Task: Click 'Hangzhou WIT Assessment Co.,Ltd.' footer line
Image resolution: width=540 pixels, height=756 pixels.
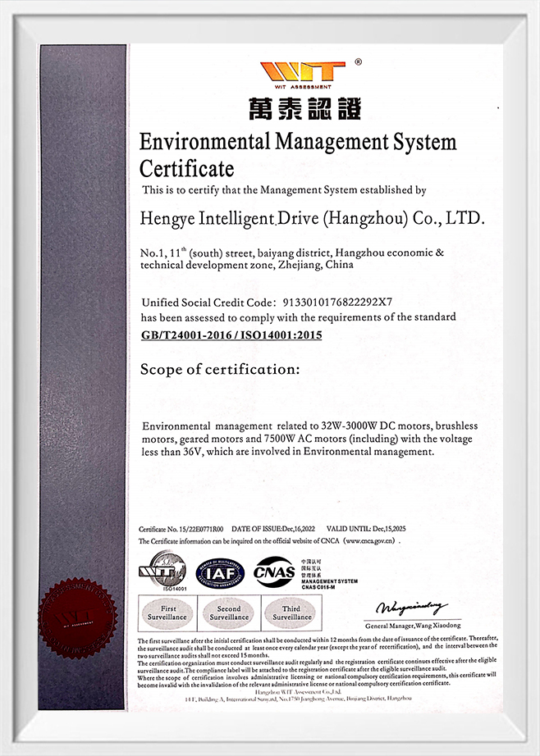Action: pos(298,691)
